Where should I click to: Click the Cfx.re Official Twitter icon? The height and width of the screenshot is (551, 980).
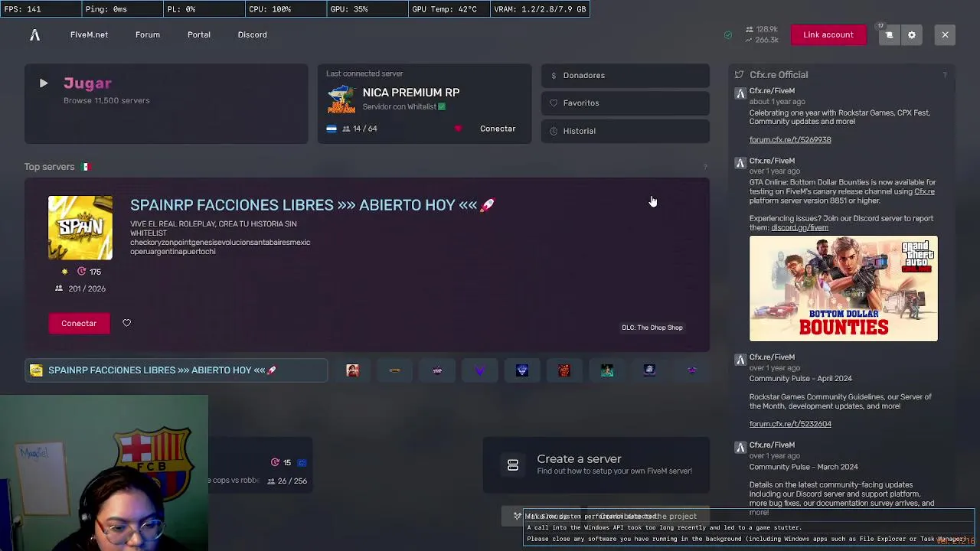pos(739,75)
